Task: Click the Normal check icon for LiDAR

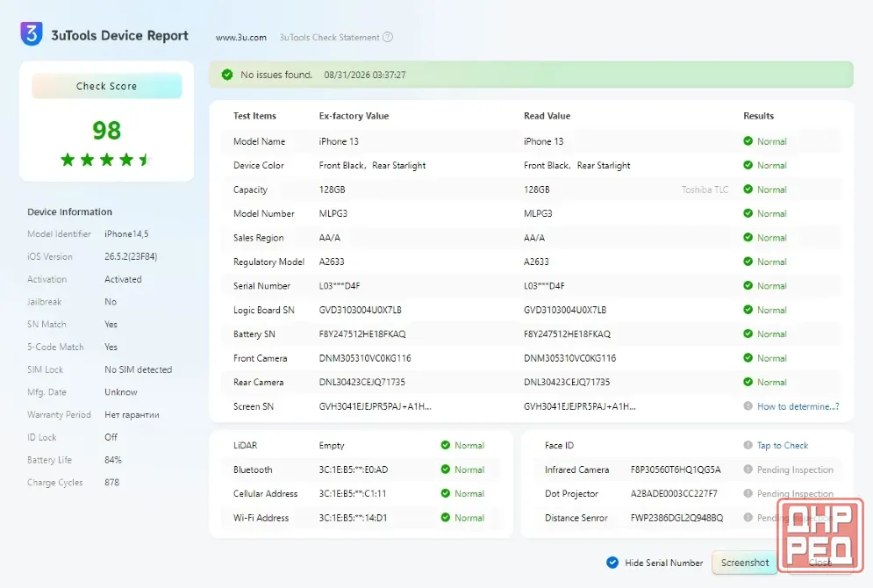Action: click(x=446, y=445)
